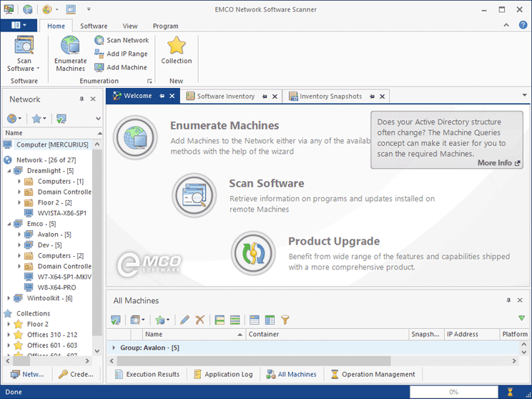
Task: Open the Program ribbon tab
Action: click(x=165, y=26)
